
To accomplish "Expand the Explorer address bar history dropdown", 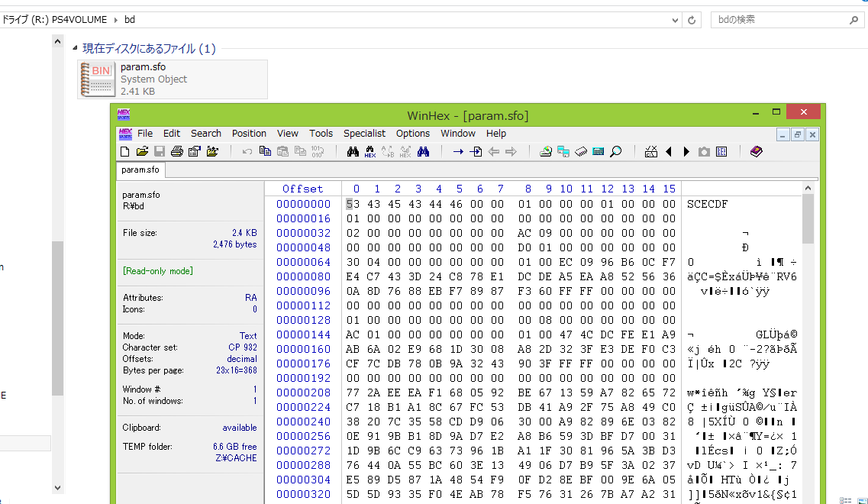I will 675,21.
